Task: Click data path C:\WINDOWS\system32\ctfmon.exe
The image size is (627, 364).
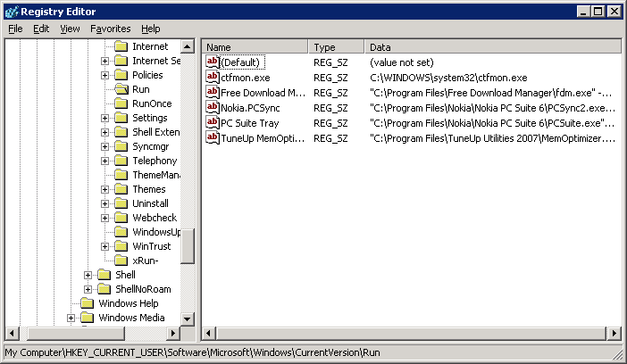Action: (448, 78)
